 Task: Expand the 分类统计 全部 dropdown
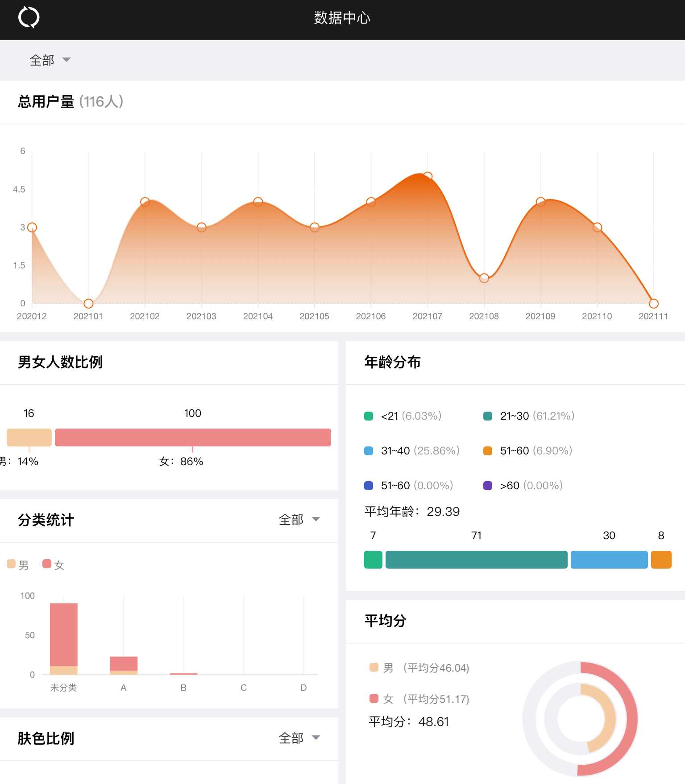299,519
